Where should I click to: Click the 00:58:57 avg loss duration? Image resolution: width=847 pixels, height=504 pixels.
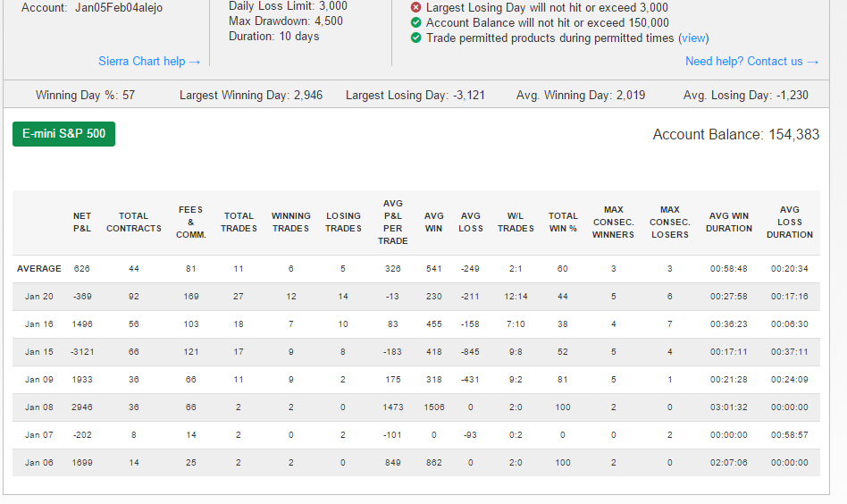[x=789, y=435]
